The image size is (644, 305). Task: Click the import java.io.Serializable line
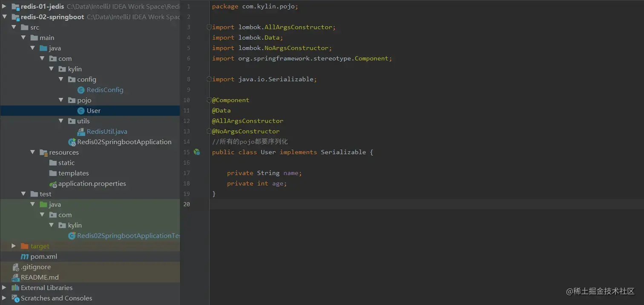(264, 79)
